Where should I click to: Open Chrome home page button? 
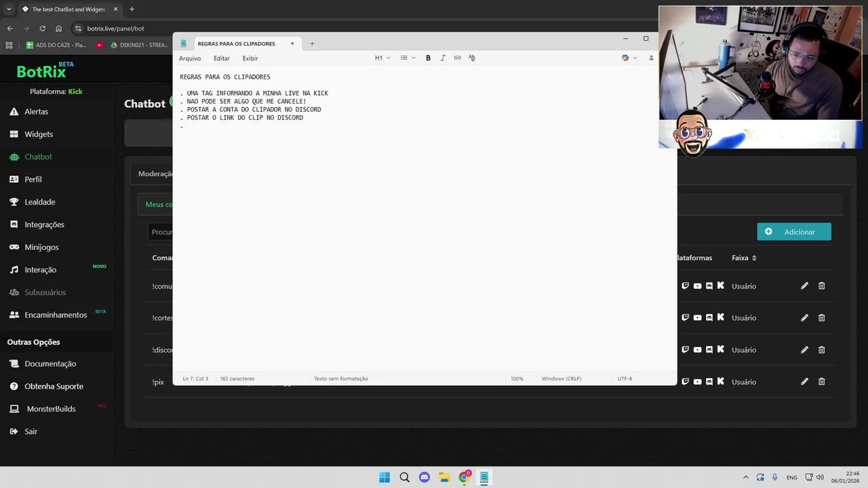pyautogui.click(x=58, y=28)
